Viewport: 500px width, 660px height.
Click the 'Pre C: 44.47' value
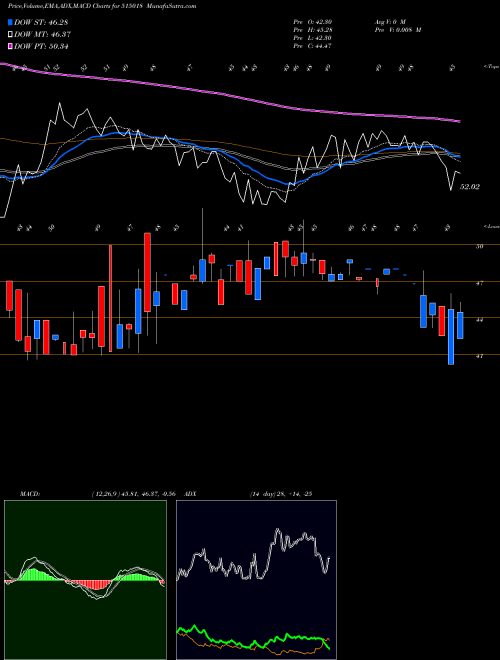coord(313,46)
